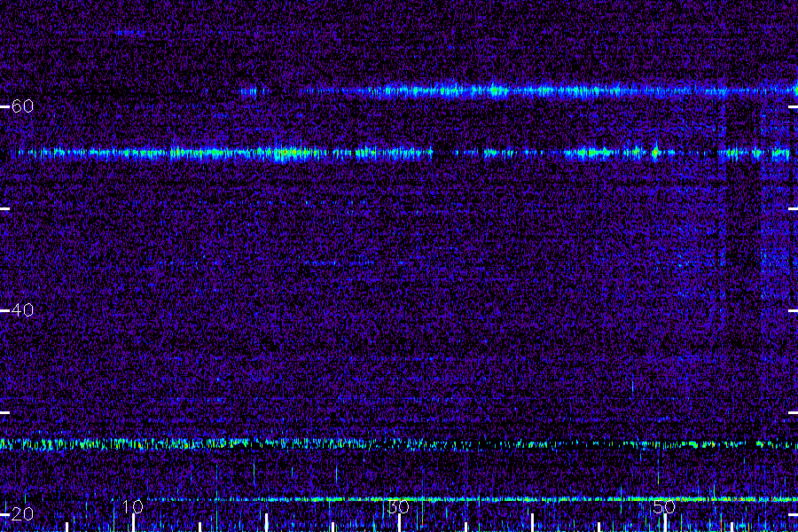The height and width of the screenshot is (532, 798).
Task: Click the 10 label on horizontal axis
Action: [133, 506]
